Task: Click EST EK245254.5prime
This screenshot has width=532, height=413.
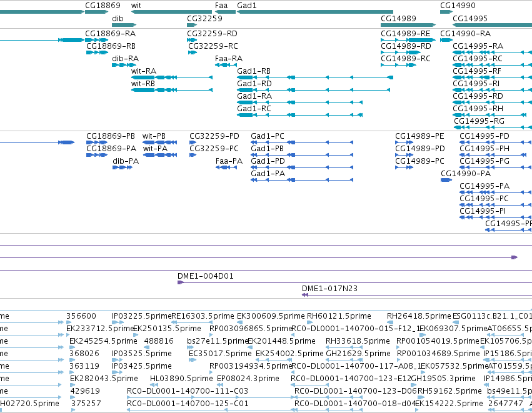Action: [x=73, y=347]
